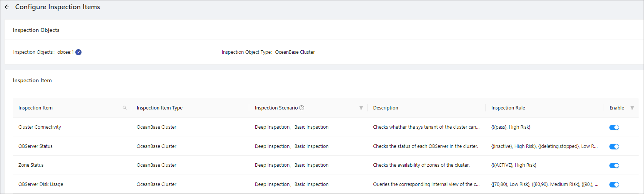Open search icon in Inspection Item column

point(125,108)
